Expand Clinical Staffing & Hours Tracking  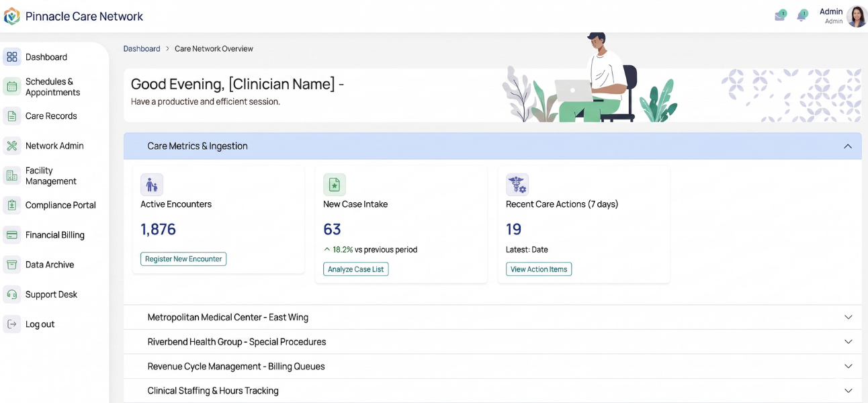(x=848, y=390)
